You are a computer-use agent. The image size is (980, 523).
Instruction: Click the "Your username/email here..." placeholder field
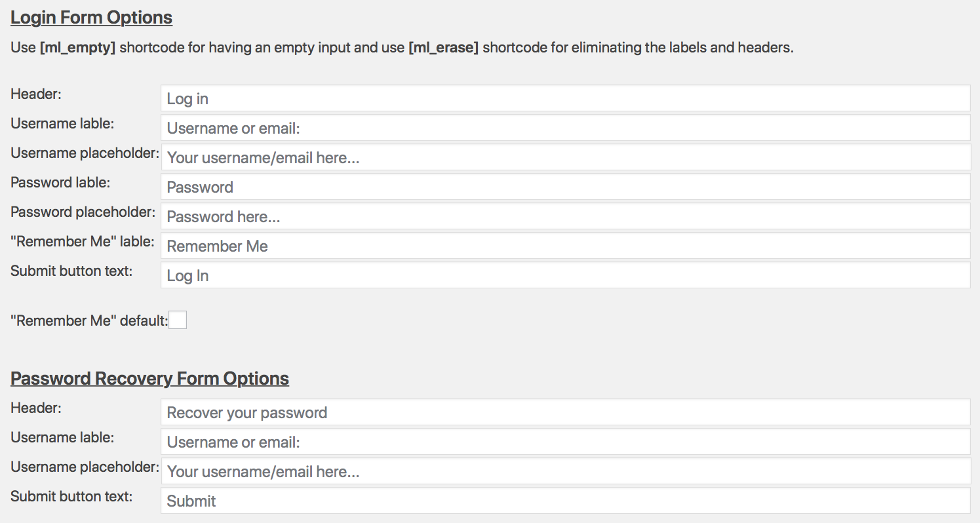[x=564, y=157]
